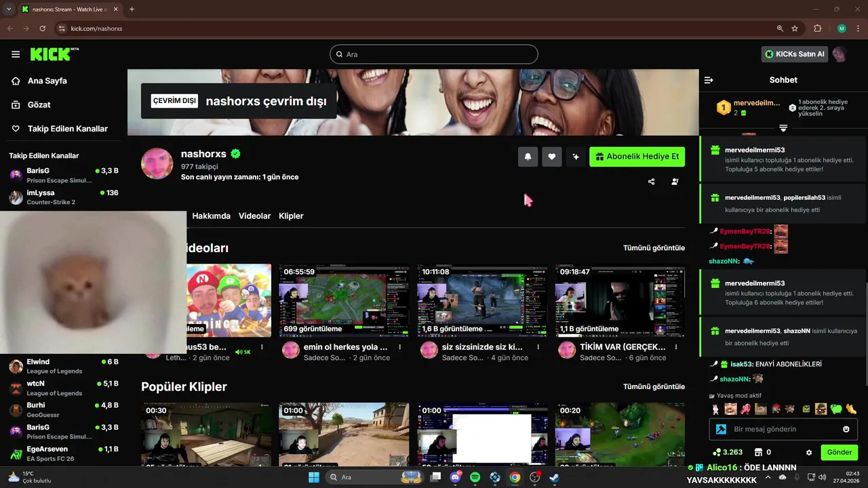Click the notification bell button

pyautogui.click(x=528, y=157)
